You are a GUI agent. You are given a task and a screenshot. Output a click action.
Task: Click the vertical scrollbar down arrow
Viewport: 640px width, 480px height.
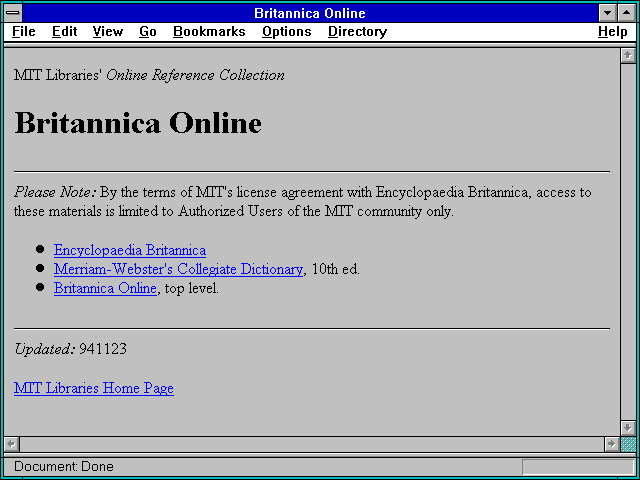[x=628, y=428]
